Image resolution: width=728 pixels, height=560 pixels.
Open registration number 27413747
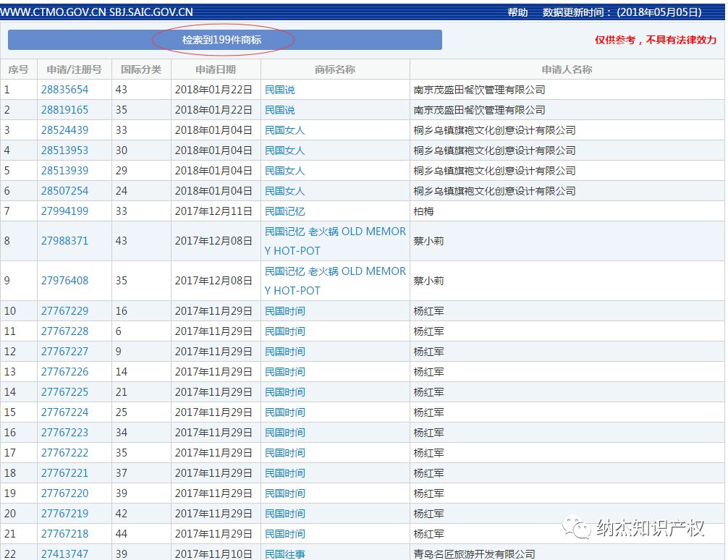[64, 553]
